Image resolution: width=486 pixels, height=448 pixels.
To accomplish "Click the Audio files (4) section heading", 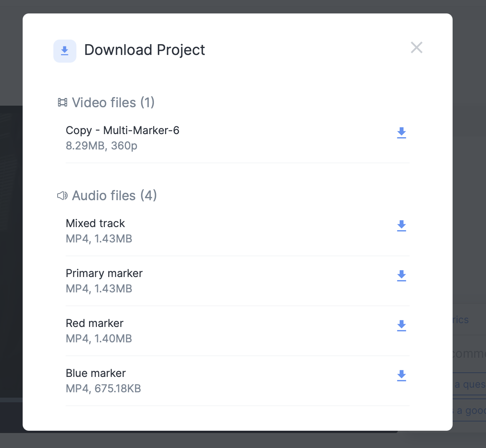I will pos(114,196).
